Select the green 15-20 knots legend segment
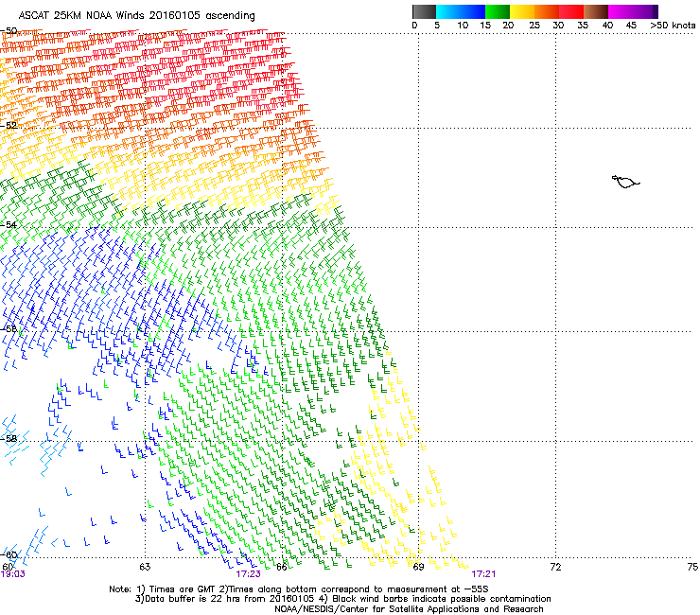This screenshot has width=700, height=615. (x=498, y=11)
